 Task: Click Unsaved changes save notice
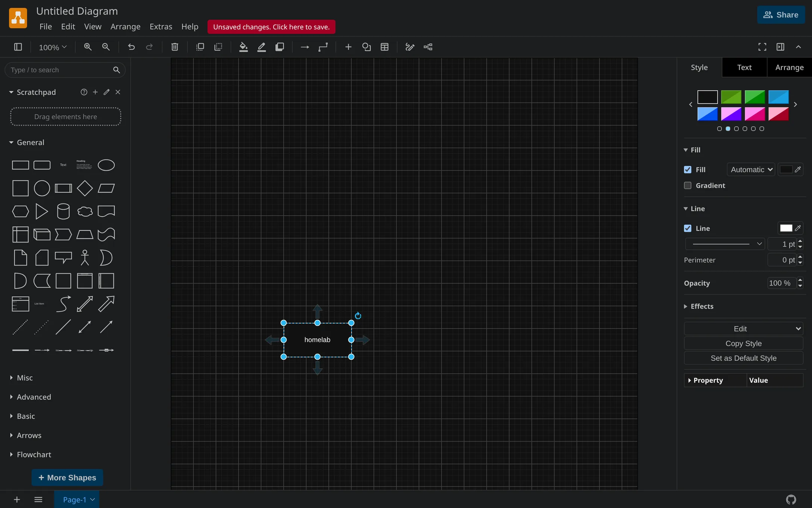click(x=271, y=27)
